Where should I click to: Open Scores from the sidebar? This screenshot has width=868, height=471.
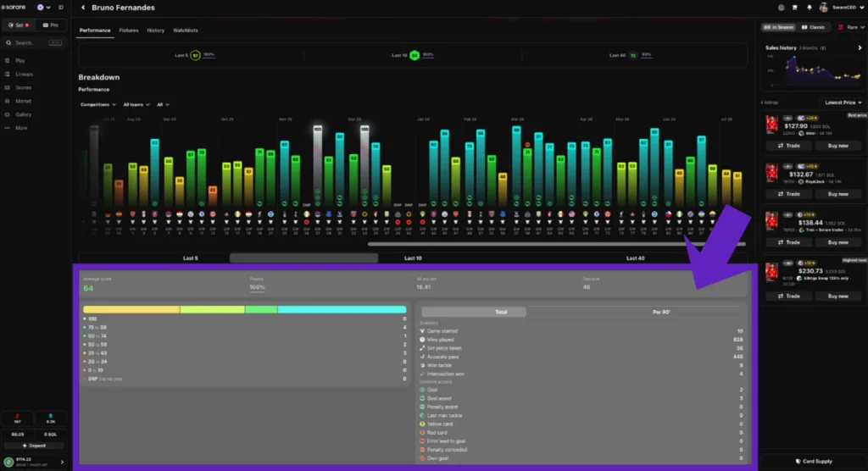(23, 87)
